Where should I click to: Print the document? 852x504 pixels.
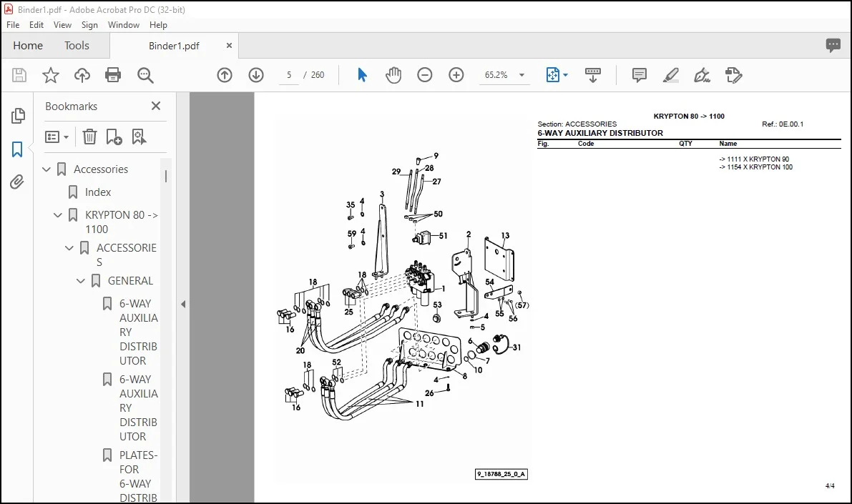coord(113,75)
